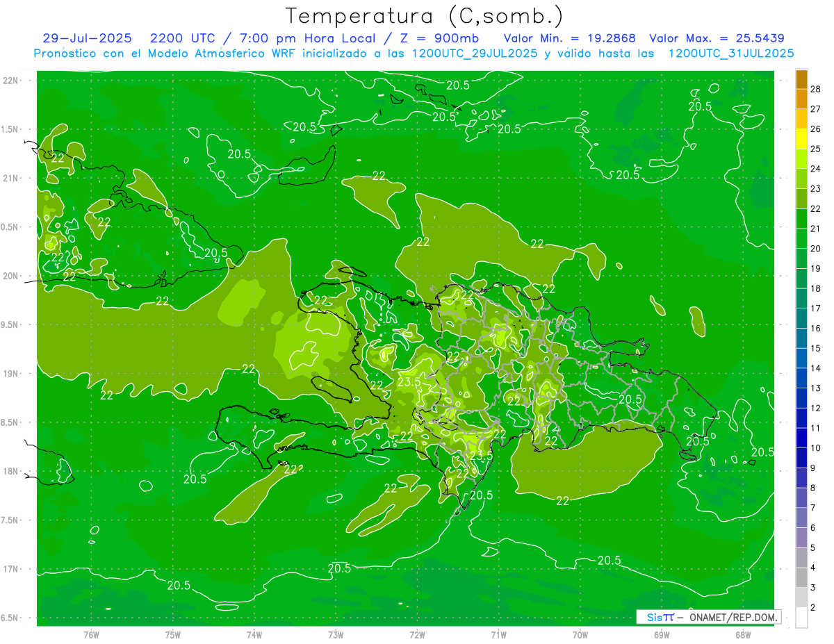
Task: Click longitude axis label "69W"
Action: point(662,635)
